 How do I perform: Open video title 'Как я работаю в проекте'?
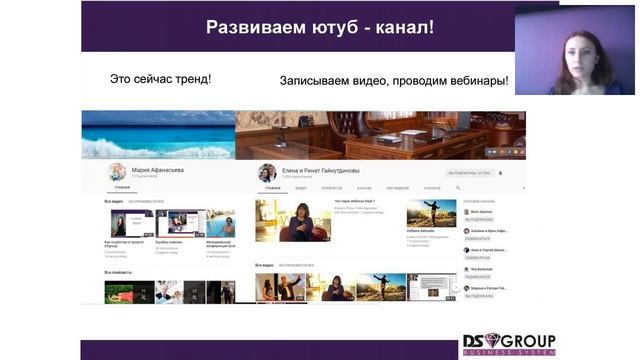(x=124, y=244)
